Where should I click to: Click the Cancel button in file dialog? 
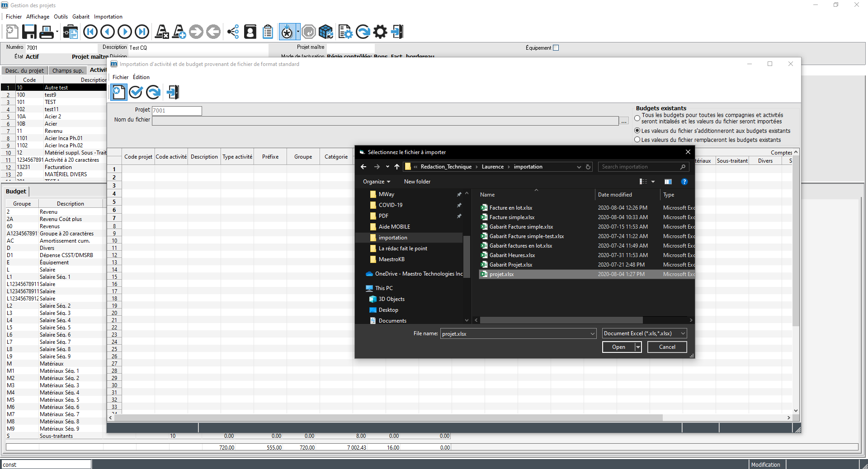tap(667, 347)
